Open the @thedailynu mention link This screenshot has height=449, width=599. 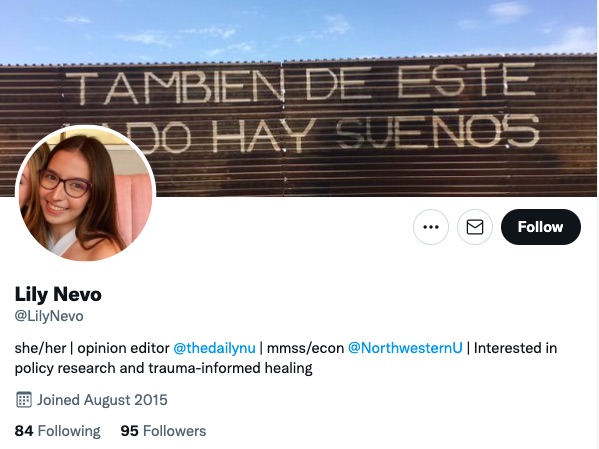click(214, 348)
